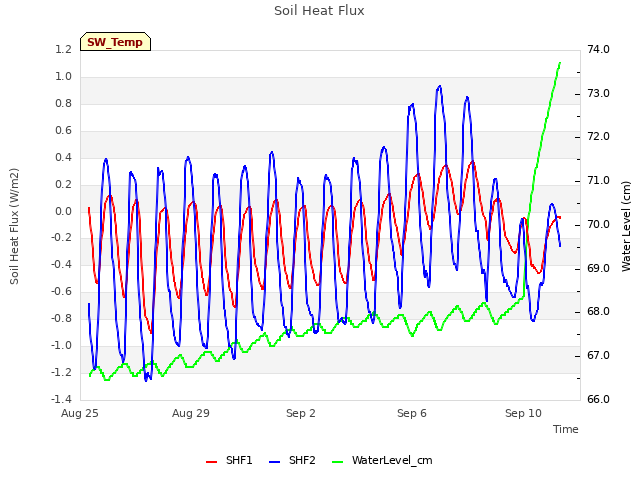This screenshot has height=480, width=640.
Task: Click the 71.0 water level axis value
Action: pyautogui.click(x=598, y=180)
